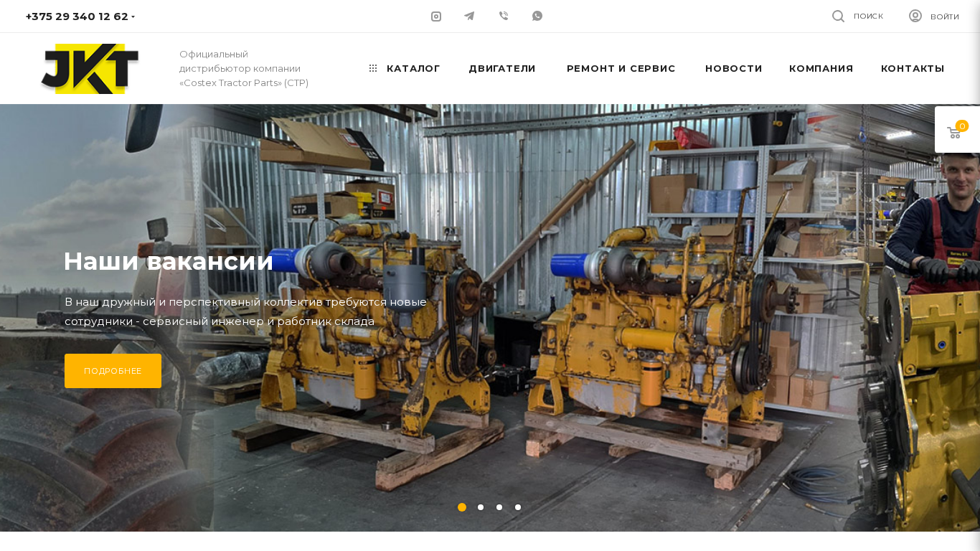
Task: Open the WhatsApp social link
Action: pyautogui.click(x=537, y=16)
